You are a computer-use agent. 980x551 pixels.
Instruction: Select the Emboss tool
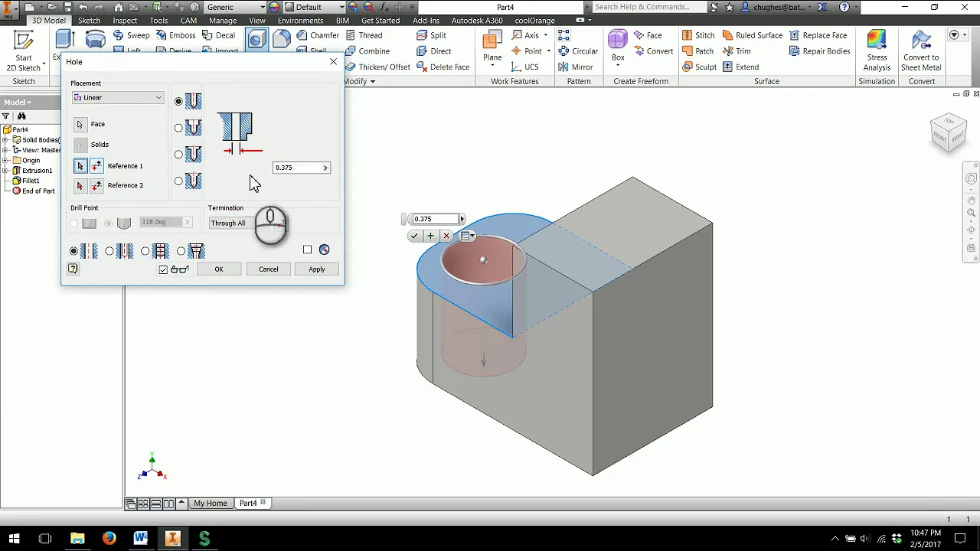pyautogui.click(x=175, y=35)
